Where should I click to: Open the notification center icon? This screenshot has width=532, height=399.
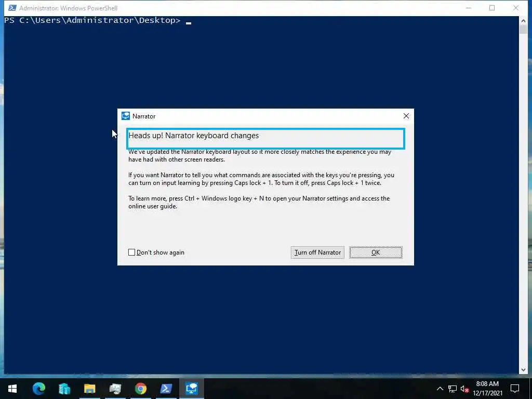[x=515, y=389]
